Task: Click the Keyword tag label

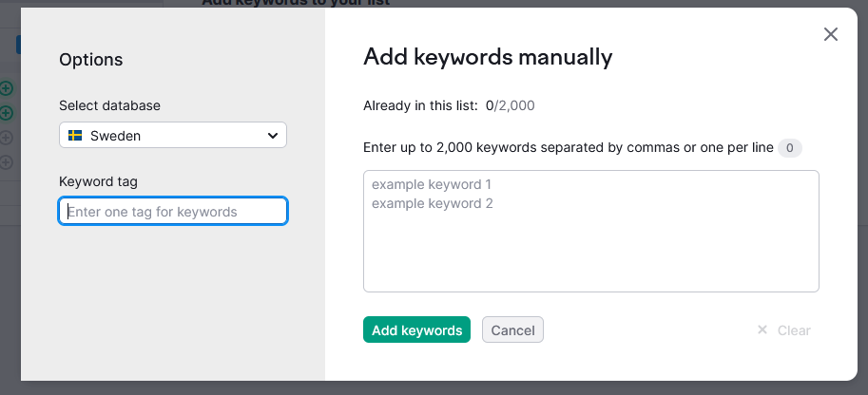Action: [99, 181]
